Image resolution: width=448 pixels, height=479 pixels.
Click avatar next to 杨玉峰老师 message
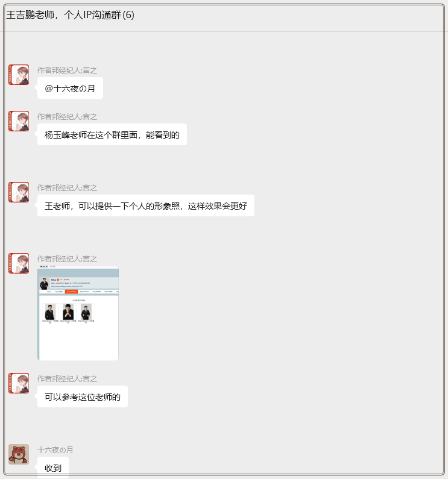pyautogui.click(x=19, y=121)
